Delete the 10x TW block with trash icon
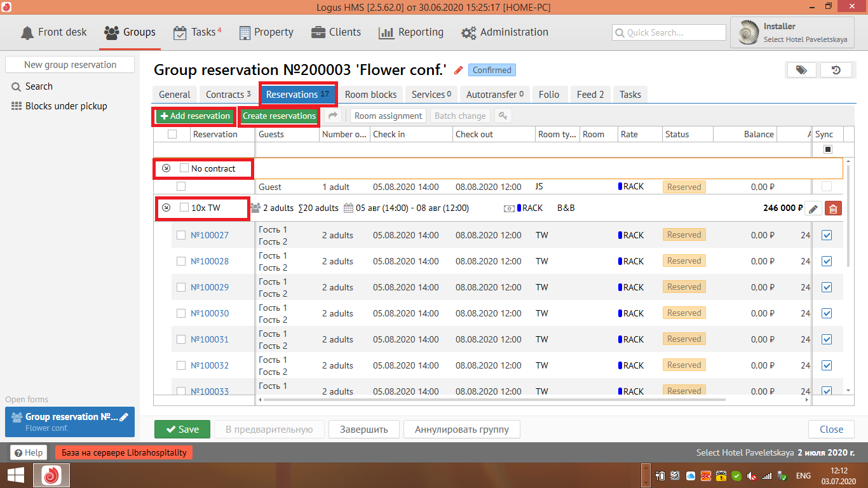 coord(833,208)
